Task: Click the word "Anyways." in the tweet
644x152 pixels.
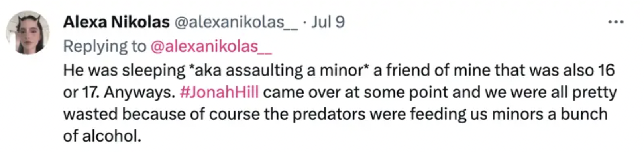Action: pyautogui.click(x=139, y=93)
